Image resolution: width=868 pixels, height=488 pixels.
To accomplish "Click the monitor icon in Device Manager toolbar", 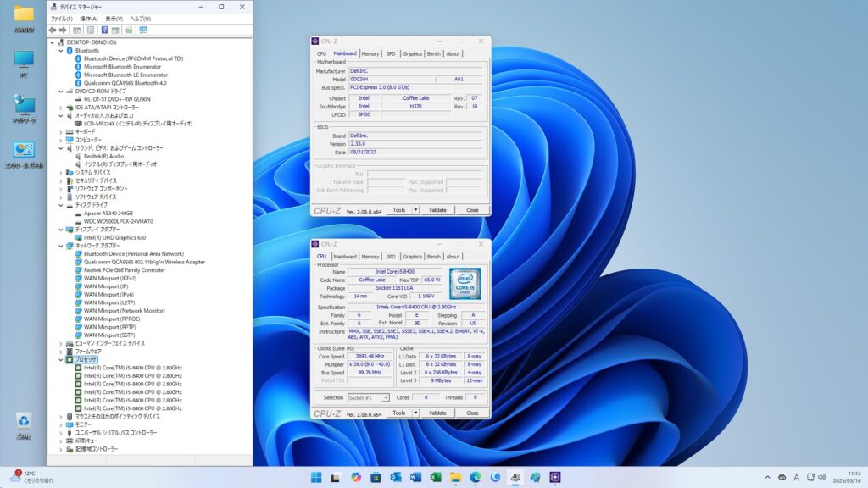I will pos(143,30).
